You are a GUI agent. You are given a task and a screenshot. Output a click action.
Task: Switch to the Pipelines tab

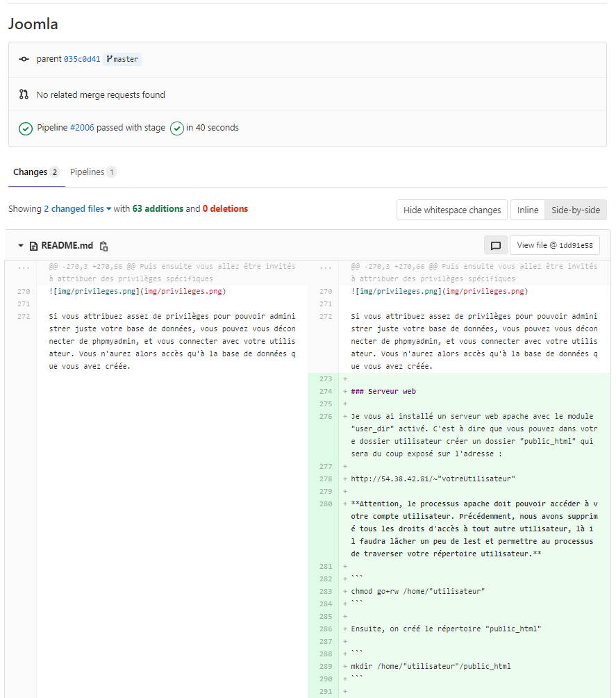(x=93, y=172)
